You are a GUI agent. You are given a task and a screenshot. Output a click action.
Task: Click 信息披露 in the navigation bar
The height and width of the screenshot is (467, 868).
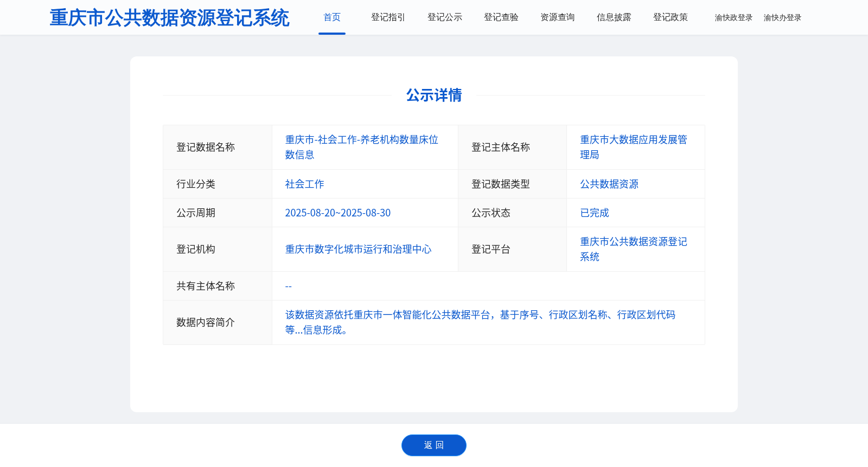click(x=614, y=17)
